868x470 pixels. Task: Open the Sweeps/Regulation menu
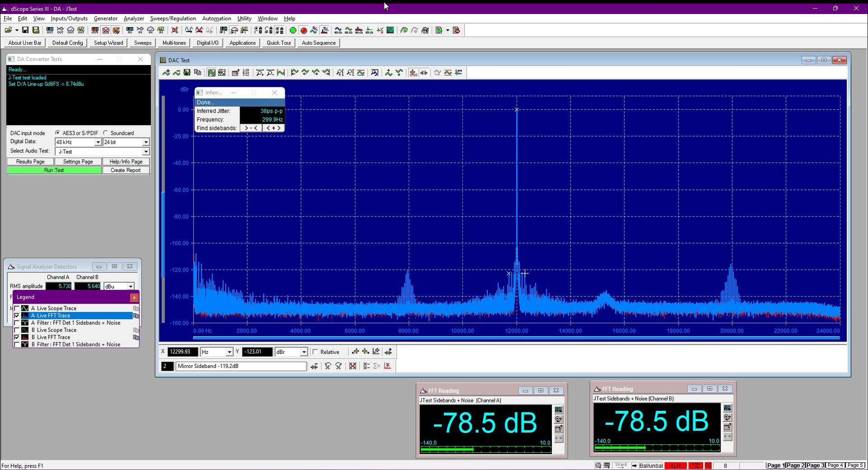[x=173, y=19]
